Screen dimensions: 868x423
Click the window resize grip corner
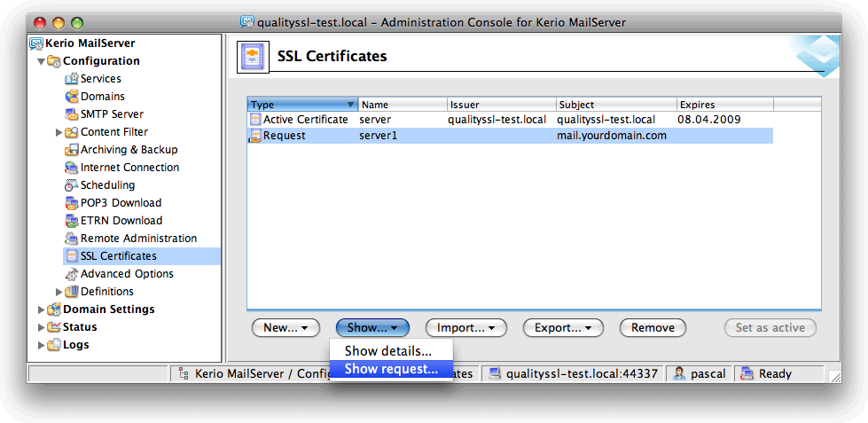[835, 377]
